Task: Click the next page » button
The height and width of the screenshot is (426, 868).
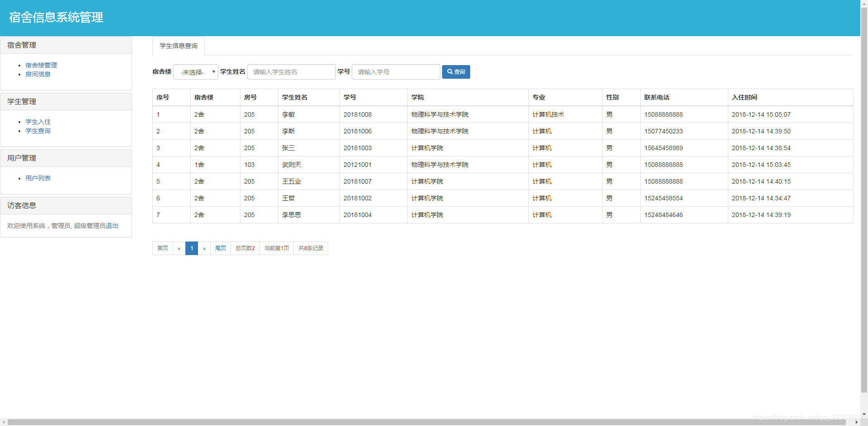Action: pos(204,248)
